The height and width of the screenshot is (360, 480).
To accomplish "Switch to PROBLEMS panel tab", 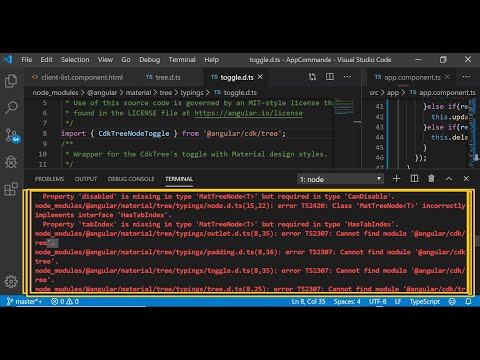I will tap(49, 179).
